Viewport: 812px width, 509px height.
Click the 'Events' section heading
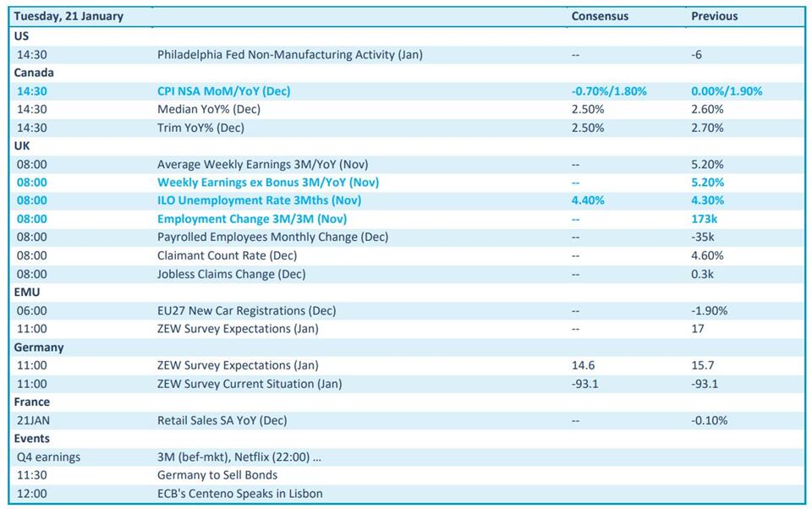[x=32, y=439]
